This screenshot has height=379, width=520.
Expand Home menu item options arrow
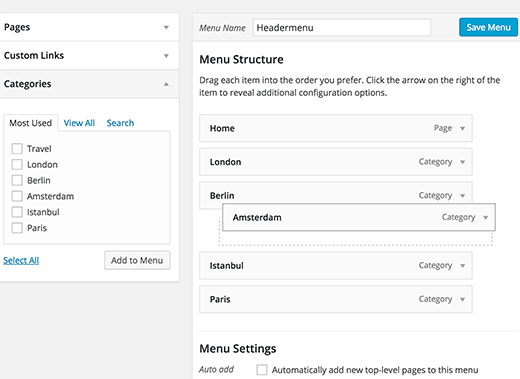tap(462, 128)
